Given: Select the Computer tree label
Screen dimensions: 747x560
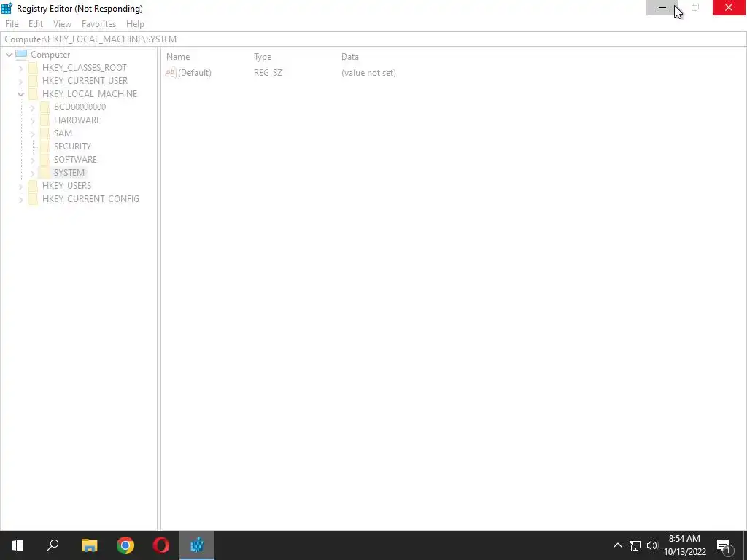Looking at the screenshot, I should (x=50, y=54).
